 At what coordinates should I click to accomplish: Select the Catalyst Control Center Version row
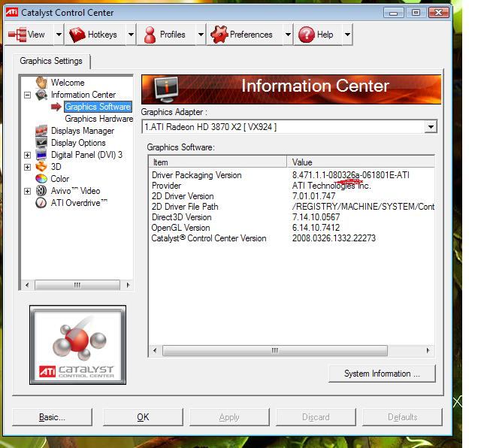coord(292,238)
